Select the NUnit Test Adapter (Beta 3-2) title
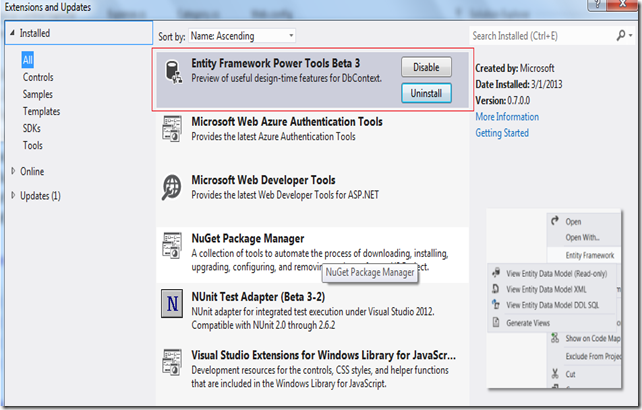Viewport: 642px width, 410px height. (x=258, y=297)
